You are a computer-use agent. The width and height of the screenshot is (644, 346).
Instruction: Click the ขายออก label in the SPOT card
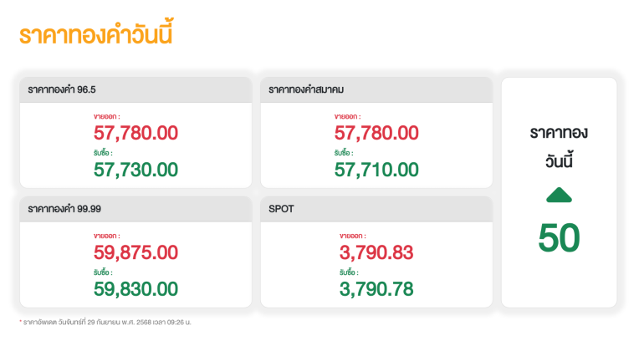pyautogui.click(x=352, y=236)
